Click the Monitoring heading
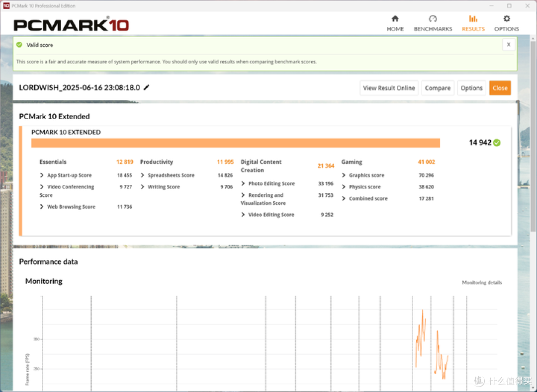The height and width of the screenshot is (392, 537). click(x=44, y=281)
